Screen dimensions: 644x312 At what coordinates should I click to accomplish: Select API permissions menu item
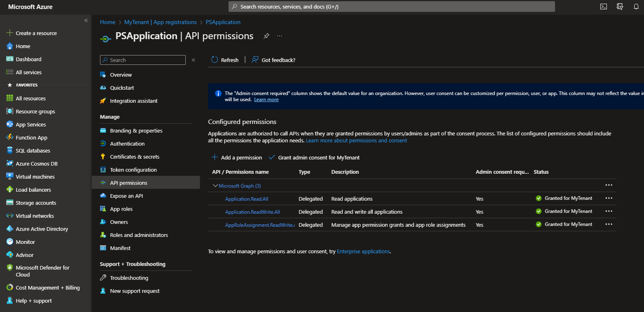point(146,183)
